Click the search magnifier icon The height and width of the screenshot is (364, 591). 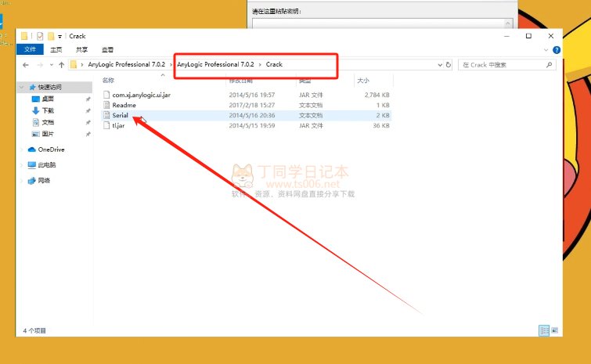coord(549,65)
